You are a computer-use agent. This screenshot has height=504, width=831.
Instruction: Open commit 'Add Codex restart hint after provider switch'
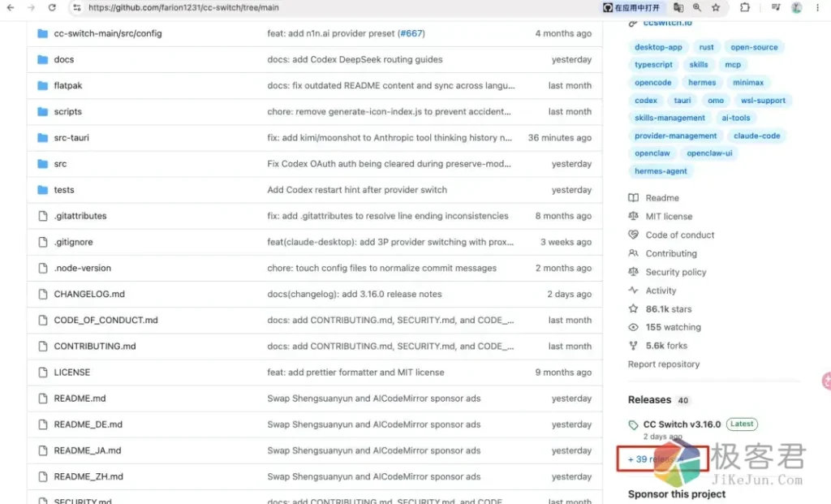357,190
